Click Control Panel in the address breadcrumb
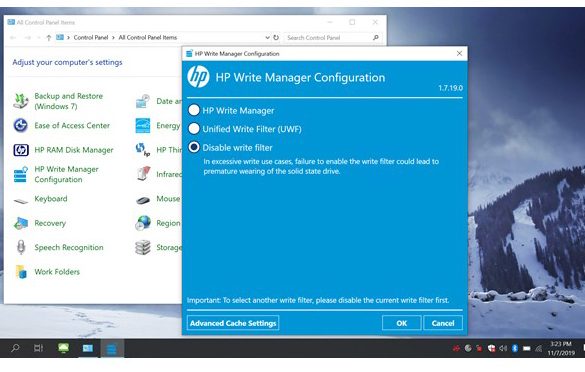 point(91,37)
